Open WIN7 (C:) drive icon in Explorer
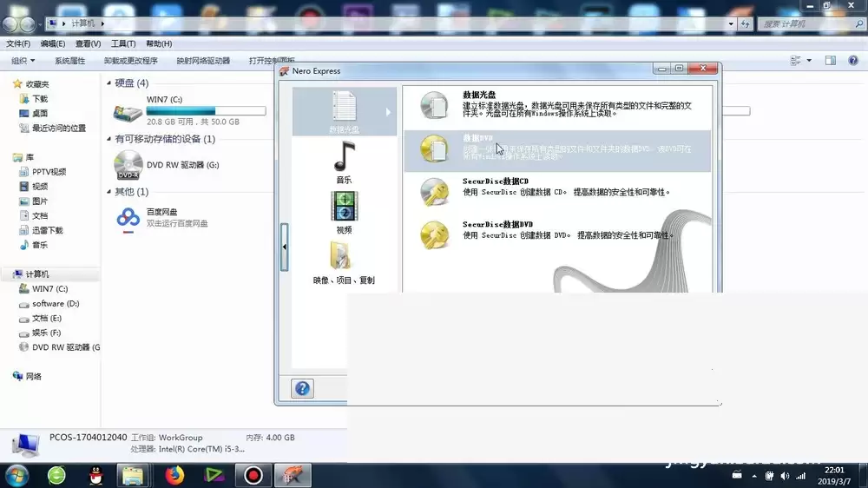The height and width of the screenshot is (488, 868). point(128,112)
